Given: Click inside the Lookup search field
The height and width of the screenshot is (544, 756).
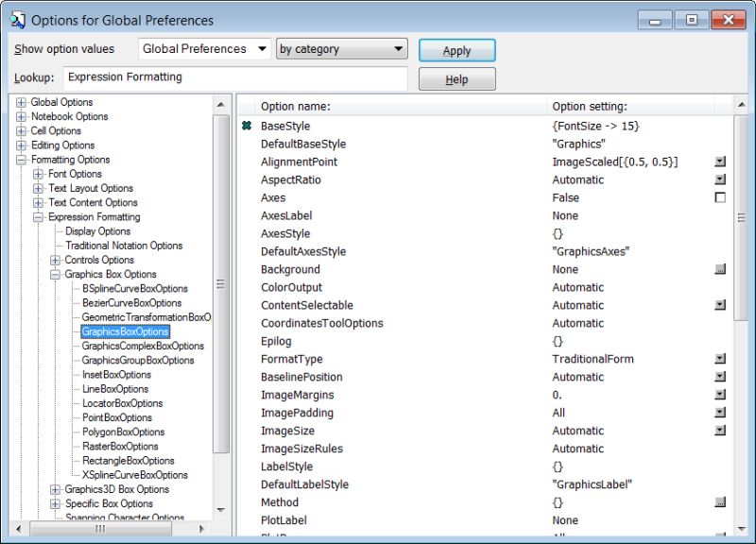Looking at the screenshot, I should tap(236, 78).
